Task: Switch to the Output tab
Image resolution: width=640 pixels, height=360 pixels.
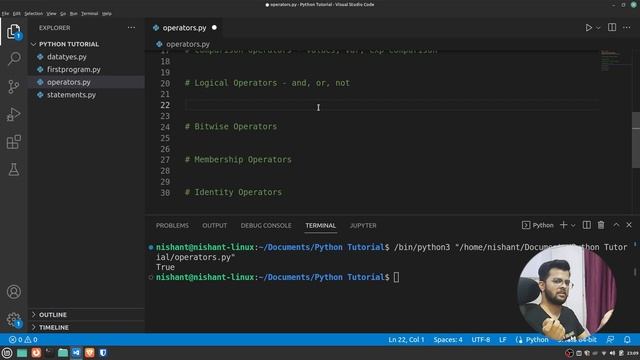Action: pos(215,225)
